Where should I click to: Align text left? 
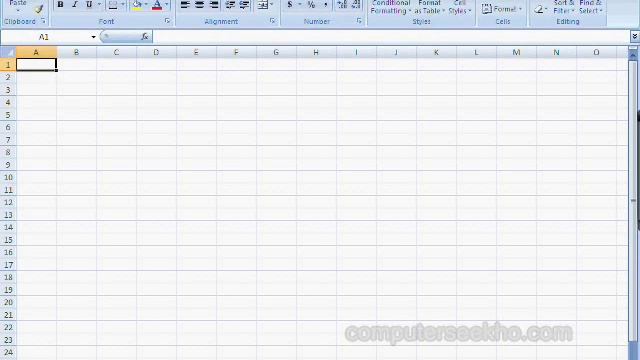(185, 4)
